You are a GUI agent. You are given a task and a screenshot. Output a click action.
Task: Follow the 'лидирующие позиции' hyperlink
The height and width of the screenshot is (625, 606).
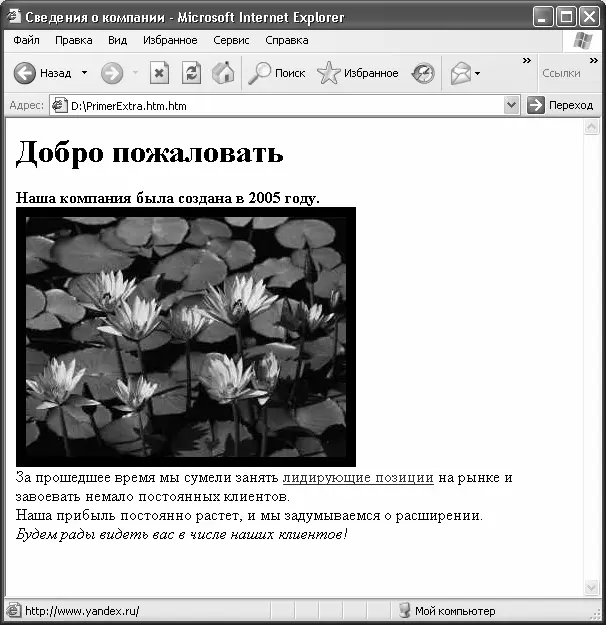click(358, 478)
